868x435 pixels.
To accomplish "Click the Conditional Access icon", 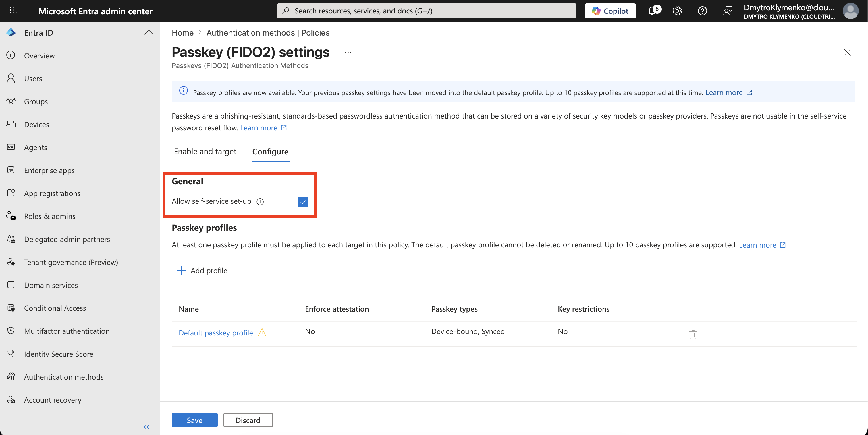I will 11,308.
